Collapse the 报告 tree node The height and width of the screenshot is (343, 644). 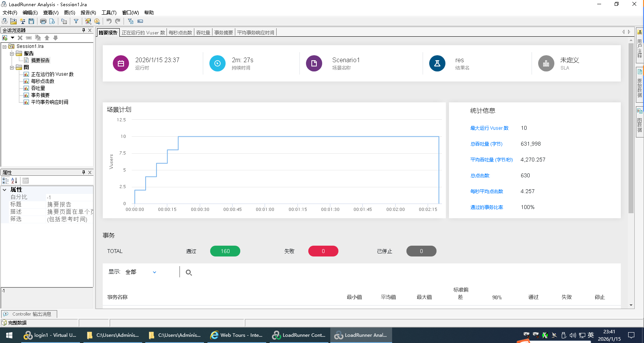click(x=12, y=54)
